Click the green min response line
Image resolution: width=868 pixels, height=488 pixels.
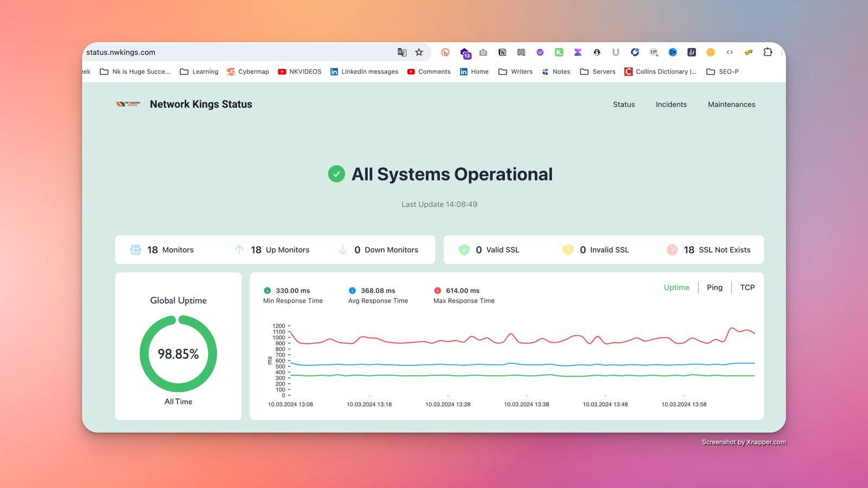(523, 375)
